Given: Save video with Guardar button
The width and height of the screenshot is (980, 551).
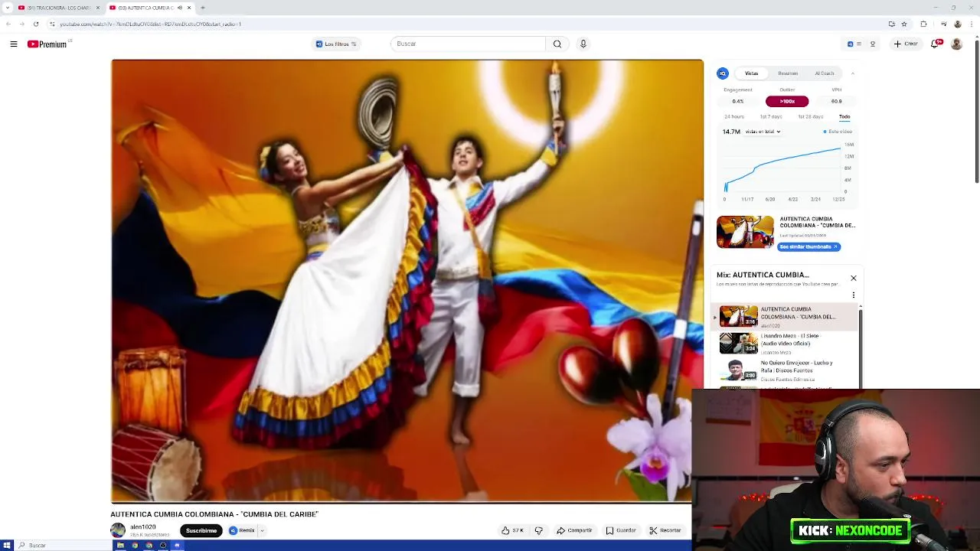Looking at the screenshot, I should click(x=621, y=530).
